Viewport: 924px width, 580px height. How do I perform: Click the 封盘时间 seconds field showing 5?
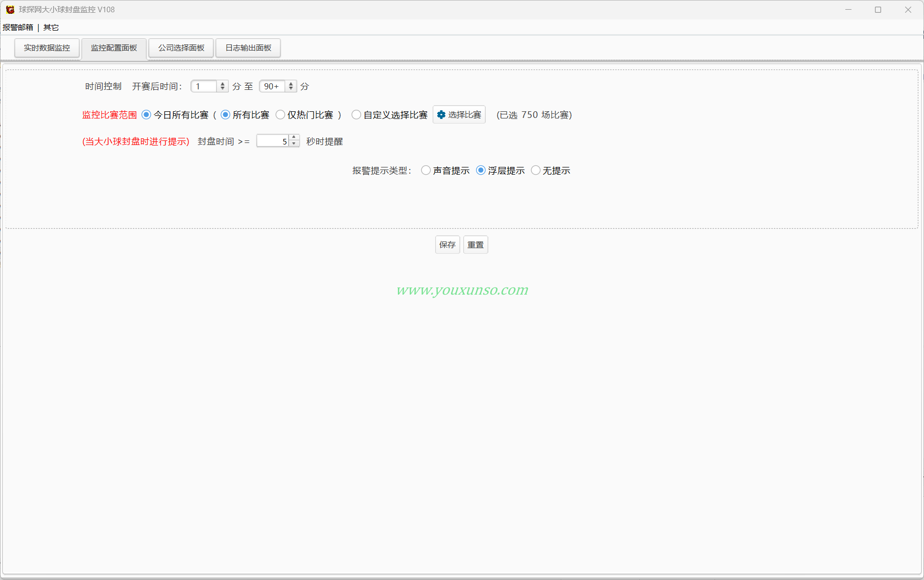tap(273, 141)
